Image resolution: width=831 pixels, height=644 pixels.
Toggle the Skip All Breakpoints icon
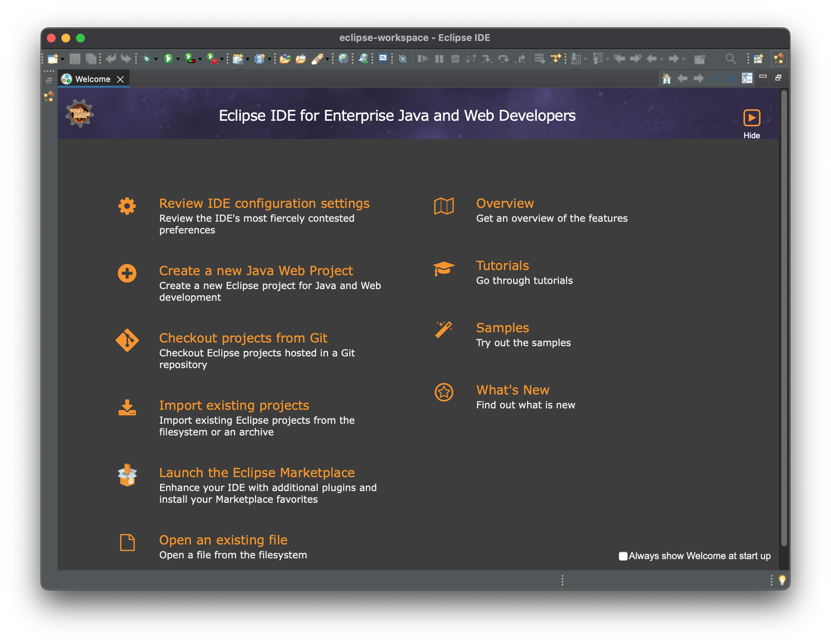click(x=403, y=59)
